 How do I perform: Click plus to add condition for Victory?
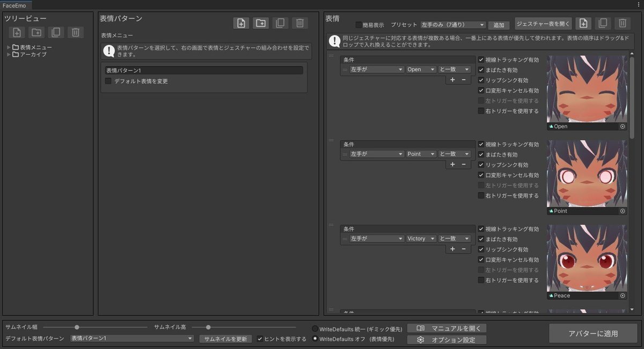(x=452, y=249)
